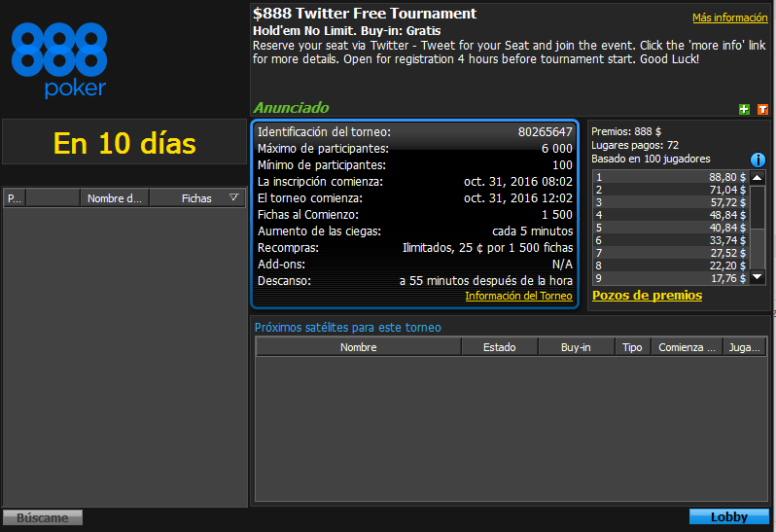Click Próximos satélites para este torneo heading
The height and width of the screenshot is (532, 776).
[347, 328]
